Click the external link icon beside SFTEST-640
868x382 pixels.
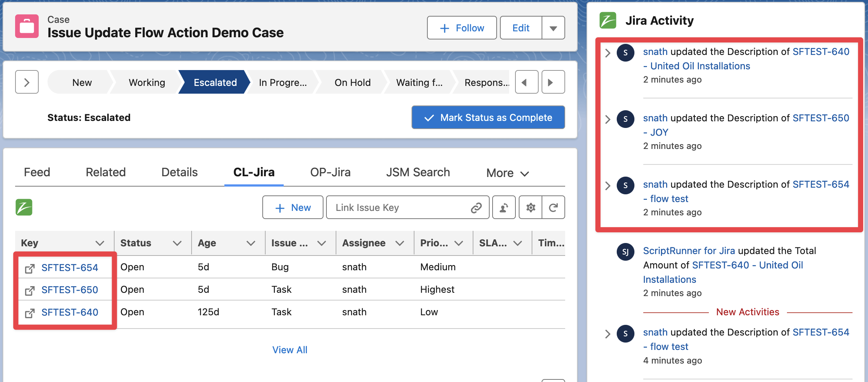tap(30, 313)
